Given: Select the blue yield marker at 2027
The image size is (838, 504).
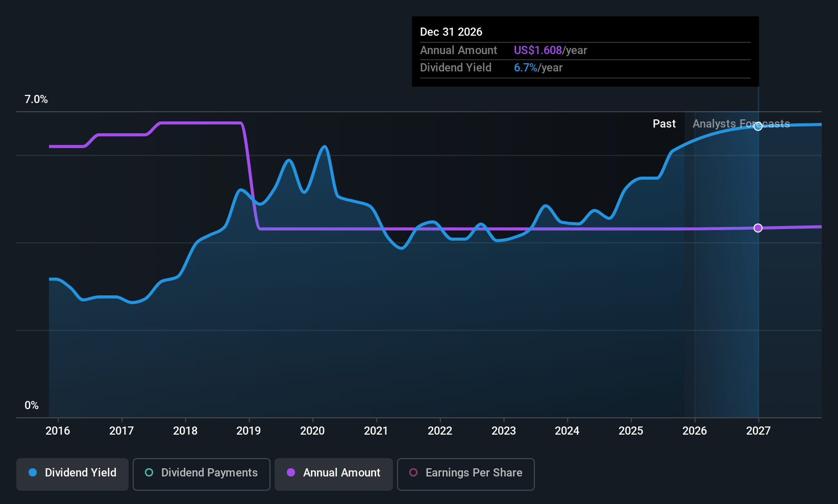Looking at the screenshot, I should tap(758, 126).
